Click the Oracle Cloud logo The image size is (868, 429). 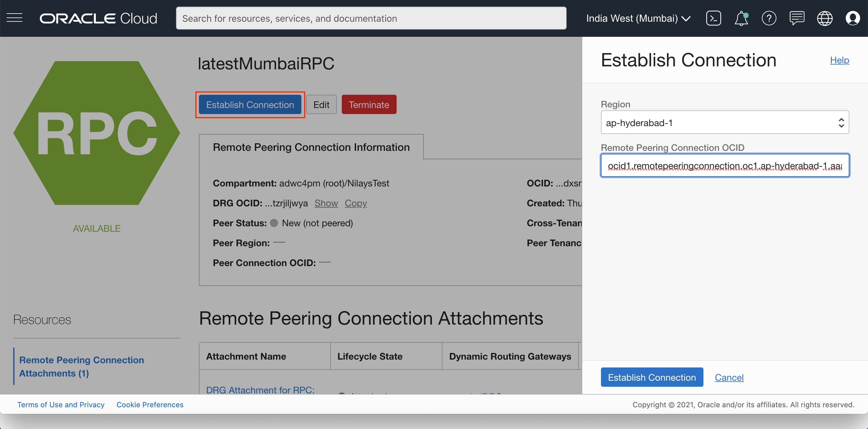pos(98,18)
